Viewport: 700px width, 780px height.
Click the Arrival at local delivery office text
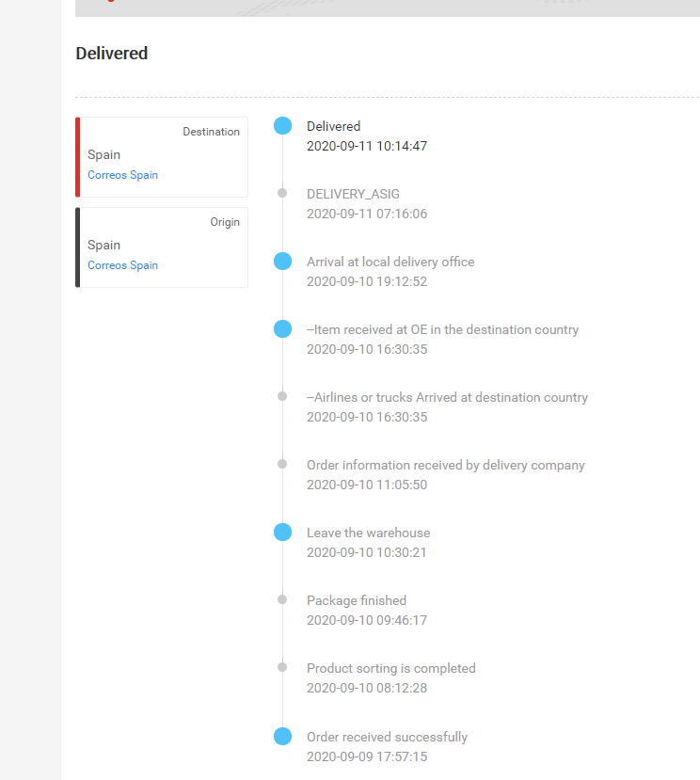pyautogui.click(x=390, y=262)
